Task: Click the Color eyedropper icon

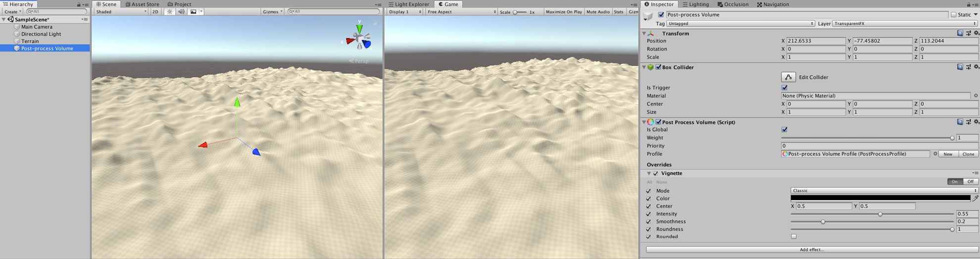Action: click(975, 198)
